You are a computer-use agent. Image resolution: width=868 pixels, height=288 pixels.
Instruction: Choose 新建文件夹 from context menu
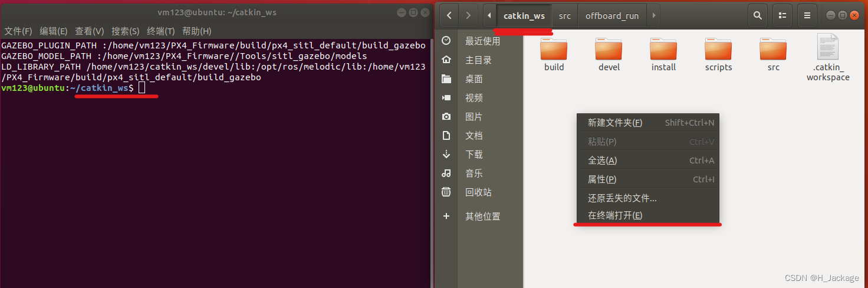click(647, 123)
